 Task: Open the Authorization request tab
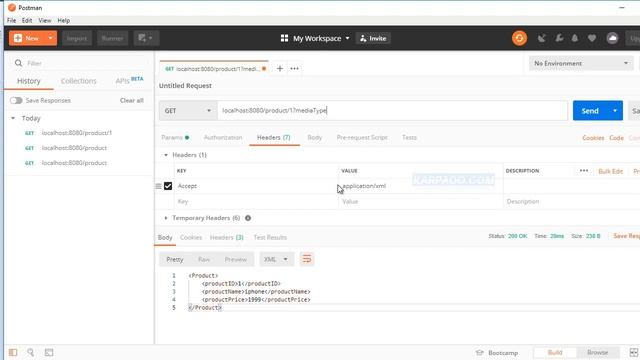coord(223,138)
